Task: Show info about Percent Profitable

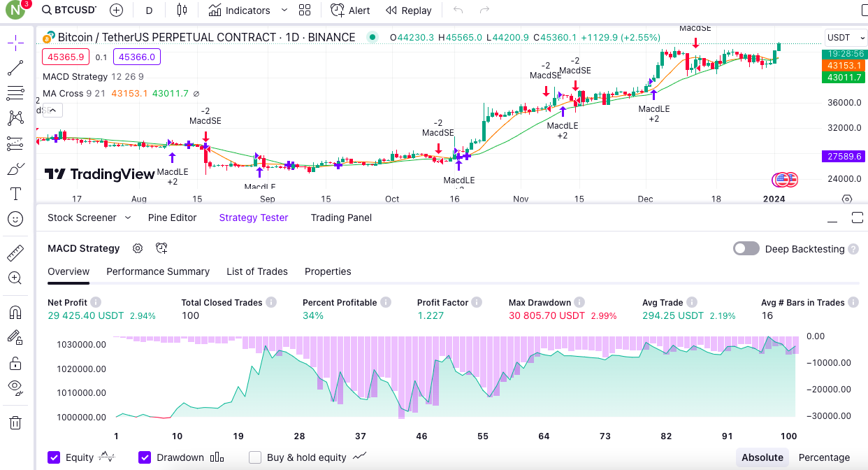Action: pos(386,302)
